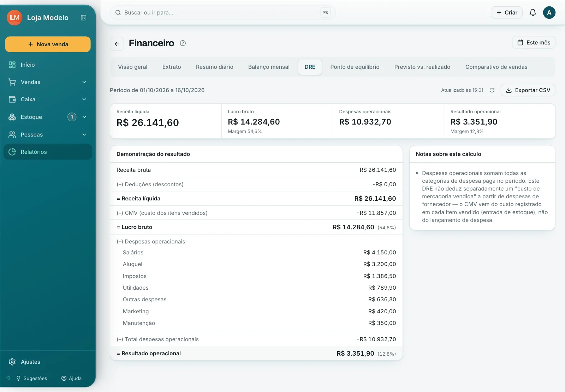Focus the Buscar ou ir para search field

[x=223, y=13]
